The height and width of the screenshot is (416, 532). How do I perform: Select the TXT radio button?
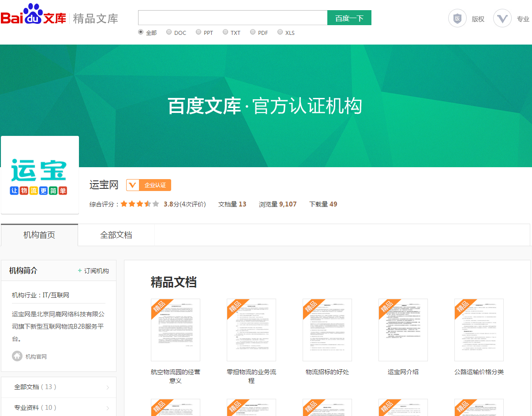[225, 32]
